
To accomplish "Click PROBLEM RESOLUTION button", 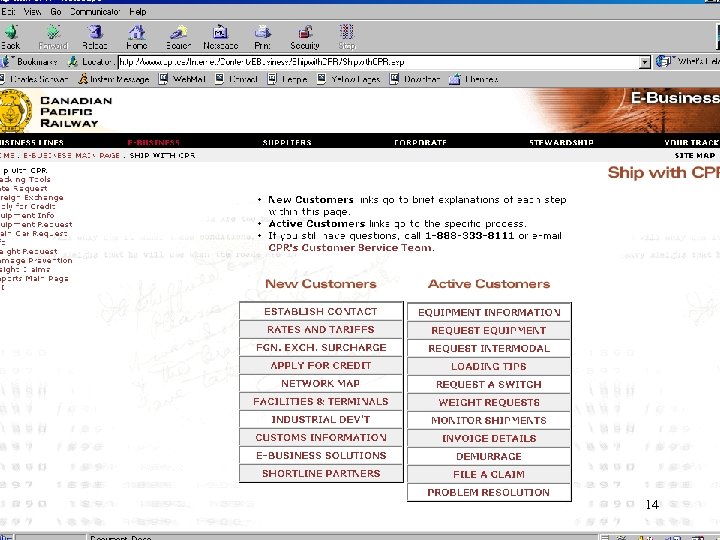I will coord(489,492).
